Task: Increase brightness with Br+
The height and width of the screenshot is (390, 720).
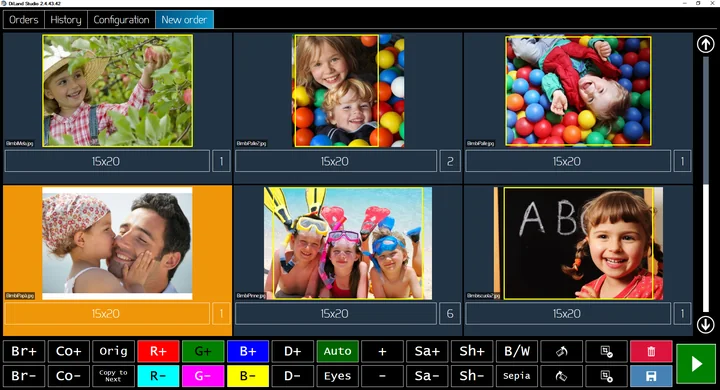Action: pos(24,351)
